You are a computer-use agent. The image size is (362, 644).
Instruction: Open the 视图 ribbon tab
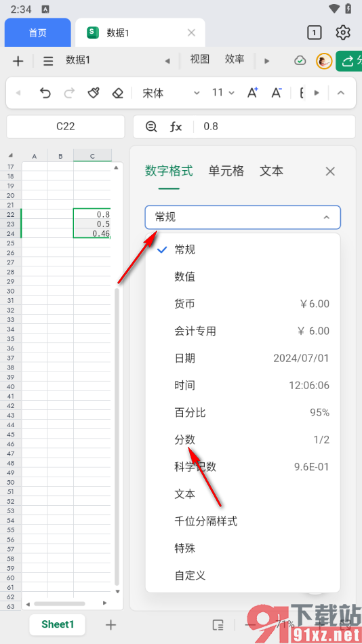(x=200, y=60)
